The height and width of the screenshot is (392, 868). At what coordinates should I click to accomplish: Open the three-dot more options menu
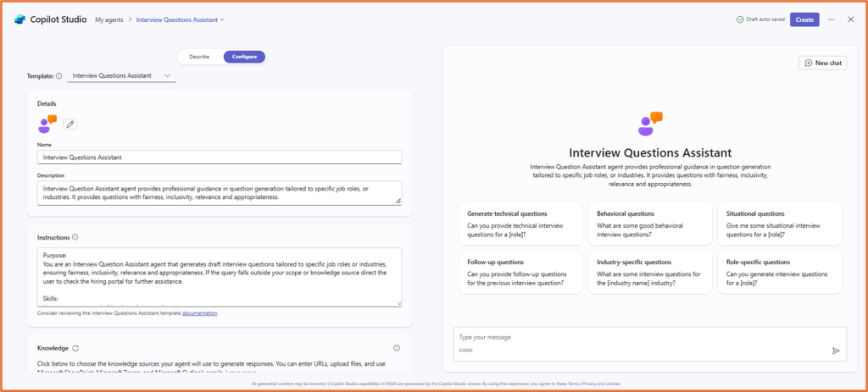coord(832,19)
